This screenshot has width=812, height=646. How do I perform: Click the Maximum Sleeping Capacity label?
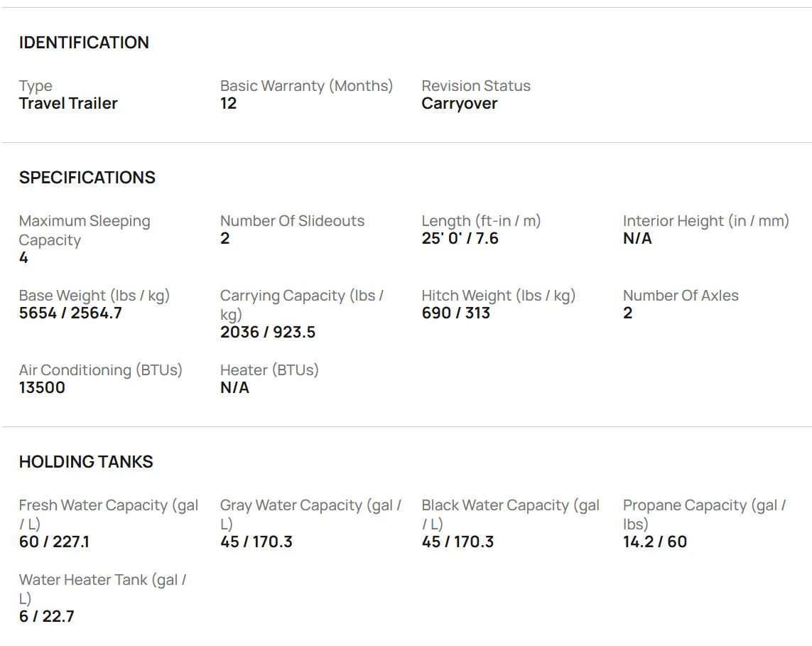(x=85, y=230)
